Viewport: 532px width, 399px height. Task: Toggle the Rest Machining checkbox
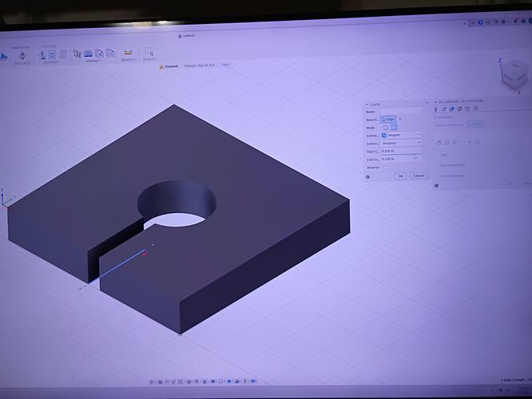coord(437,165)
